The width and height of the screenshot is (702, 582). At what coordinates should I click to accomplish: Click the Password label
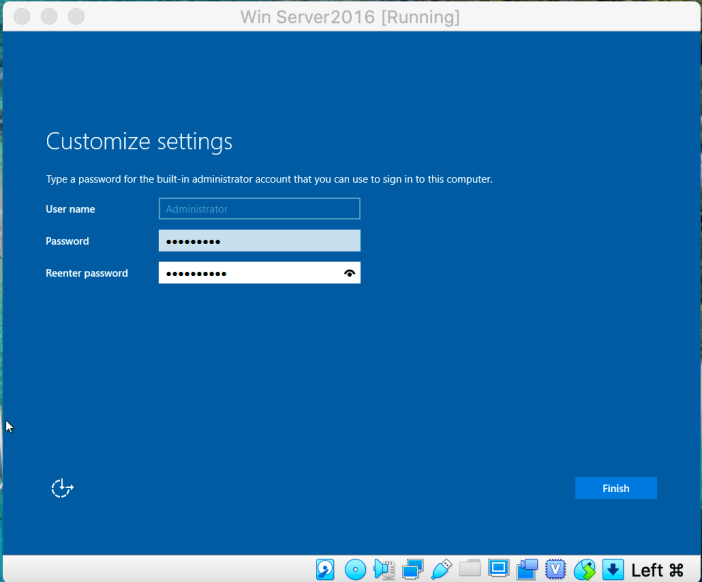(x=67, y=241)
